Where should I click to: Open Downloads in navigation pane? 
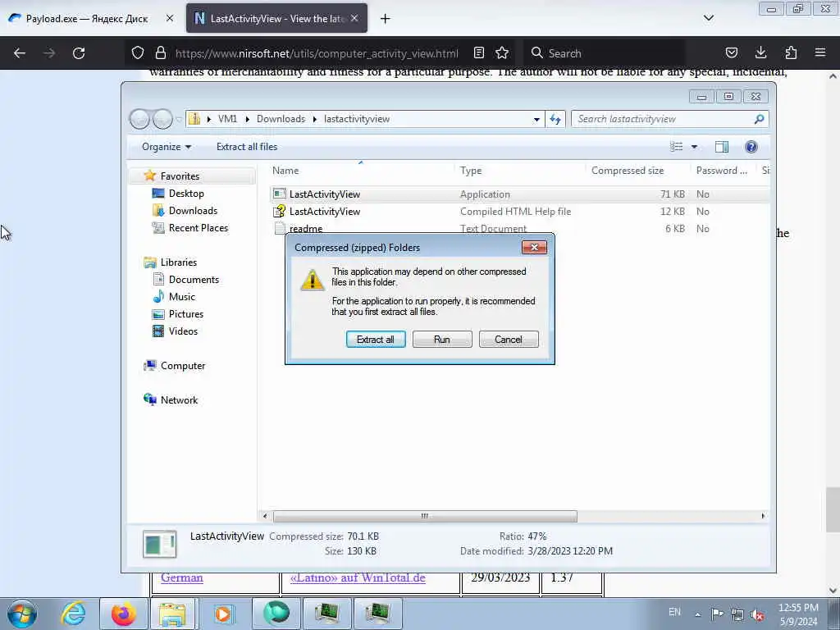coord(193,211)
